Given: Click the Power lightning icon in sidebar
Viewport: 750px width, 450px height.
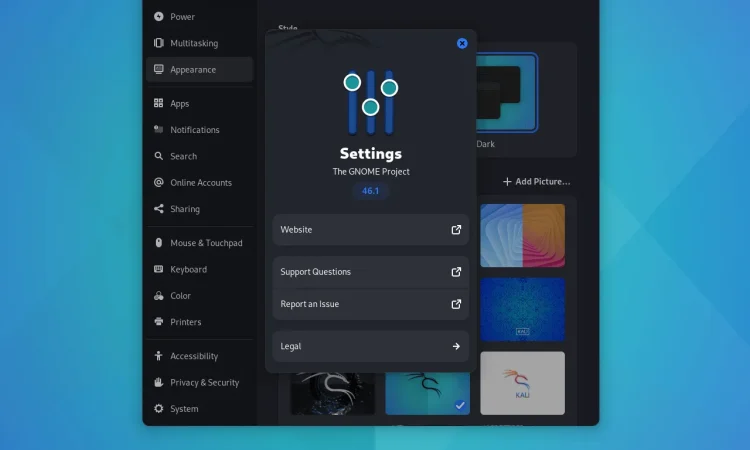Looking at the screenshot, I should (159, 17).
